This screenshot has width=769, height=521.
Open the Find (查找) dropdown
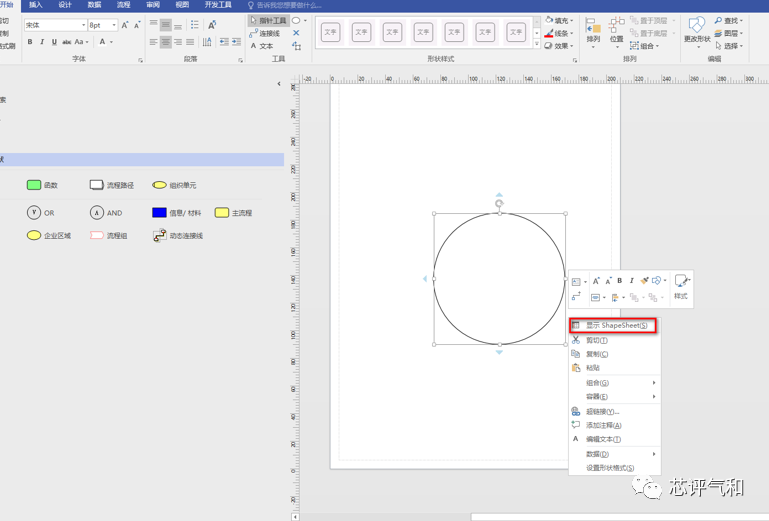pos(729,21)
